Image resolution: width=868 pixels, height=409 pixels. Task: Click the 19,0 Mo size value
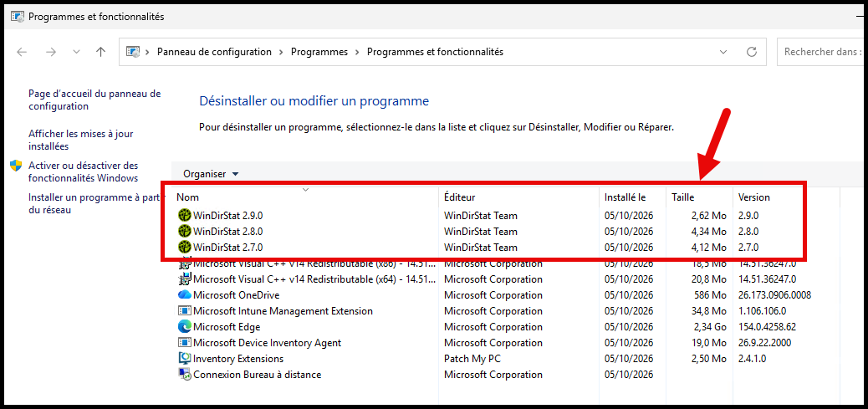click(708, 343)
